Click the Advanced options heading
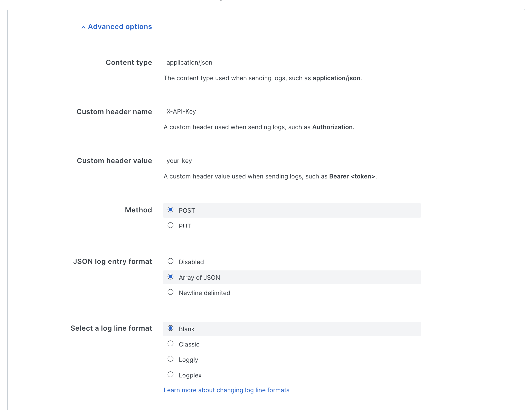 click(120, 27)
